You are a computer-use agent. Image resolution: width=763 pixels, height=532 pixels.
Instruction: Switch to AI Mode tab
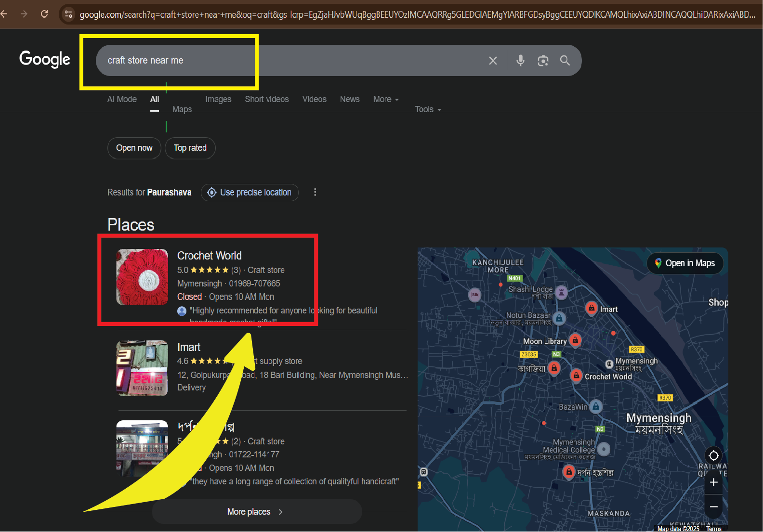[122, 99]
